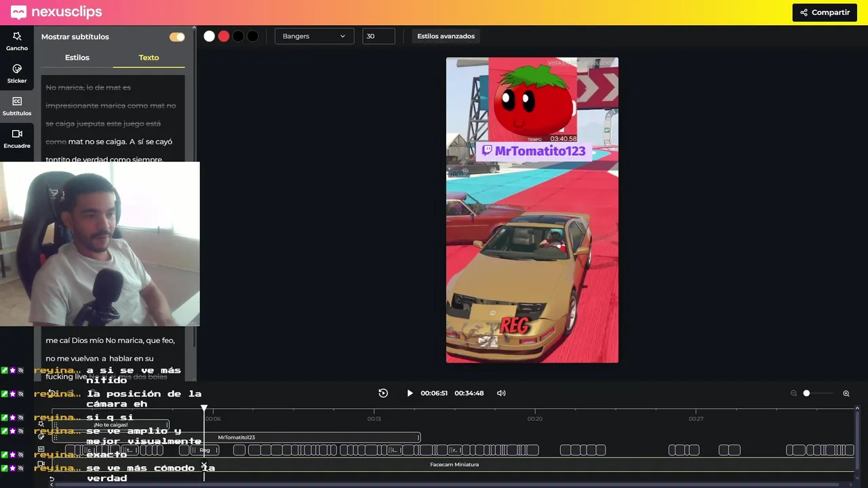Zoom out the timeline with the minus magnifier
This screenshot has width=868, height=488.
[793, 393]
